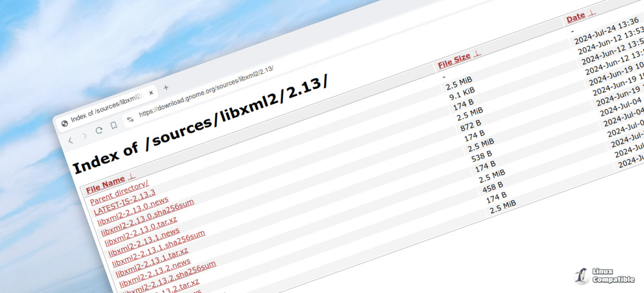Click the bookmark icon in the toolbar

click(x=113, y=126)
